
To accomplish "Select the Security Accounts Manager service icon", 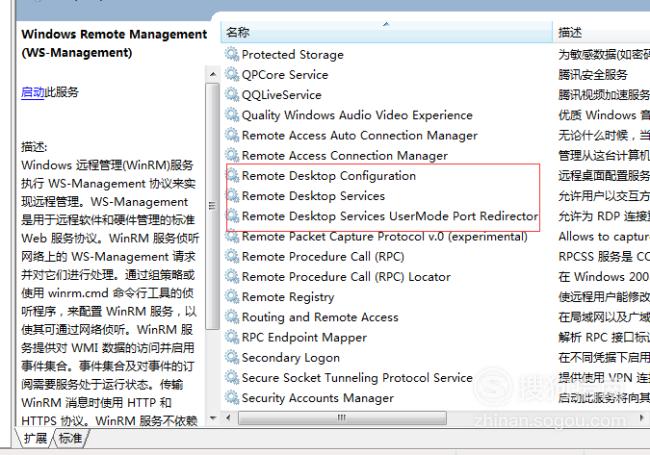I will 232,398.
